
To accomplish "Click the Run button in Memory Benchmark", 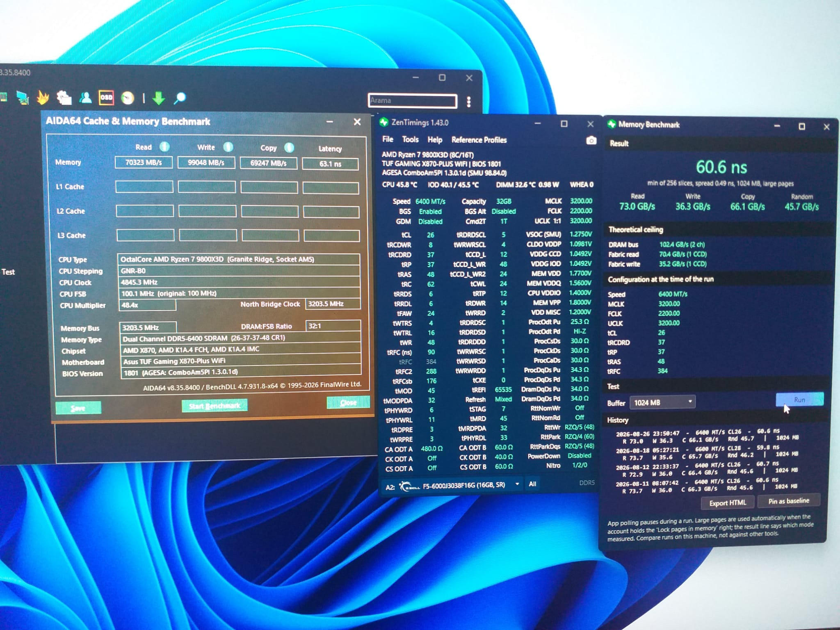I will (x=799, y=399).
